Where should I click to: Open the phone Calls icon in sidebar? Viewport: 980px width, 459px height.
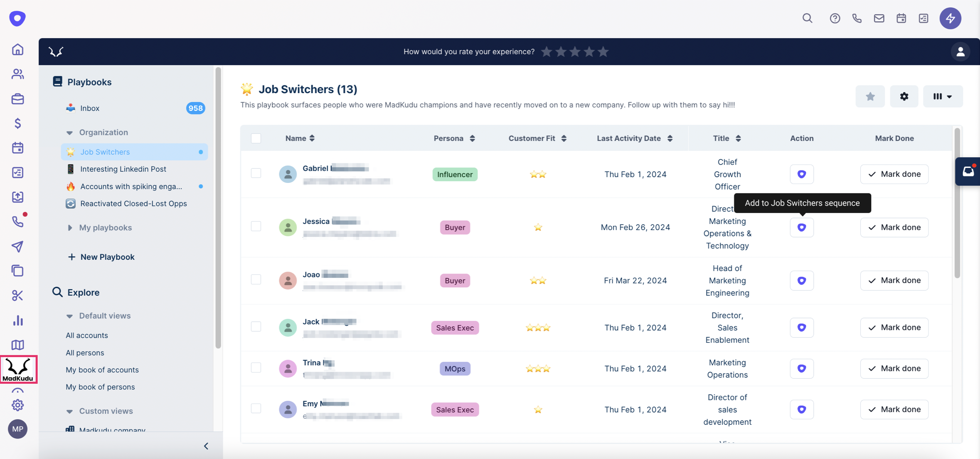tap(17, 222)
